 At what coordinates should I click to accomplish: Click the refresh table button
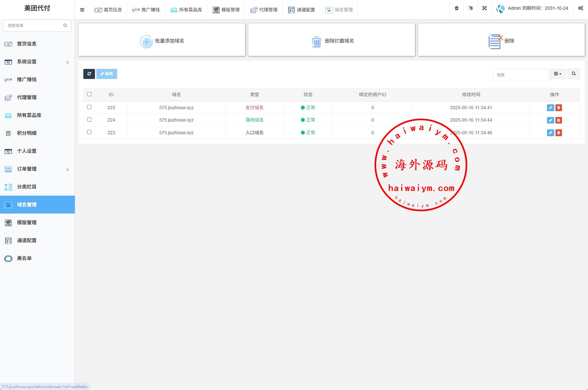pyautogui.click(x=89, y=74)
